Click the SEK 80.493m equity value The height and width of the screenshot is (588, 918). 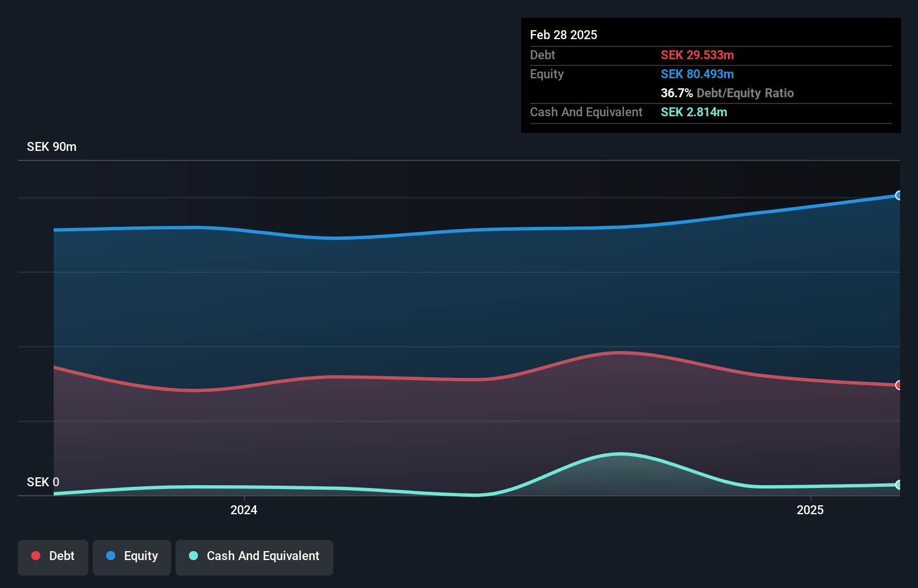click(x=697, y=74)
